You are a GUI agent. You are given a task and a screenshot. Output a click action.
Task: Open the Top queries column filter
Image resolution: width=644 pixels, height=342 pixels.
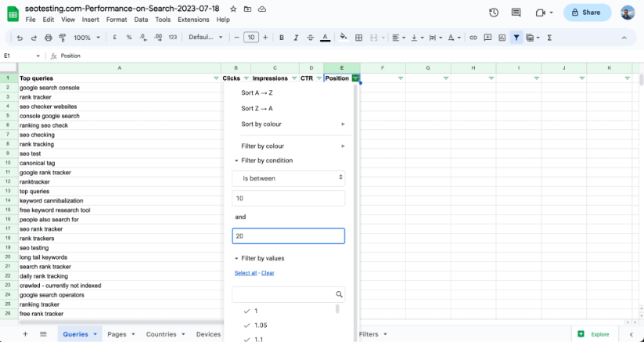pyautogui.click(x=216, y=78)
